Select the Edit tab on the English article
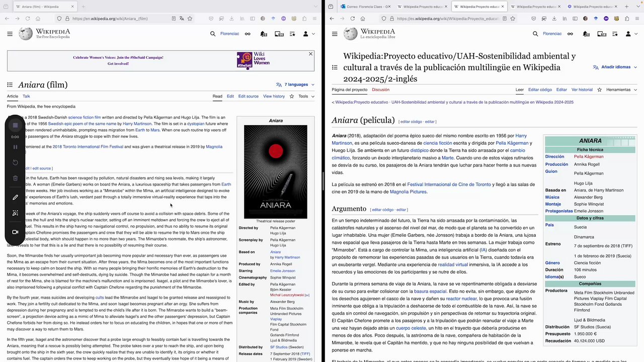The width and height of the screenshot is (644, 362). tap(230, 96)
